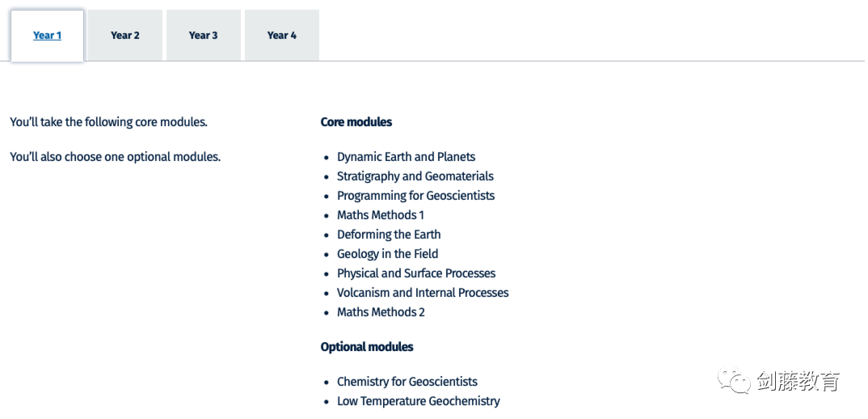The image size is (868, 419).
Task: Click the core modules intro sentence
Action: pyautogui.click(x=109, y=122)
